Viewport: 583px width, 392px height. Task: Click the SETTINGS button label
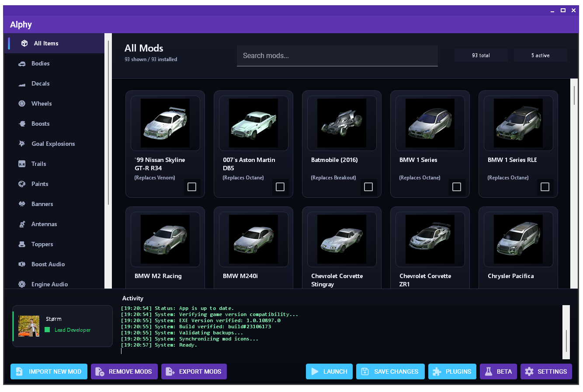[552, 371]
